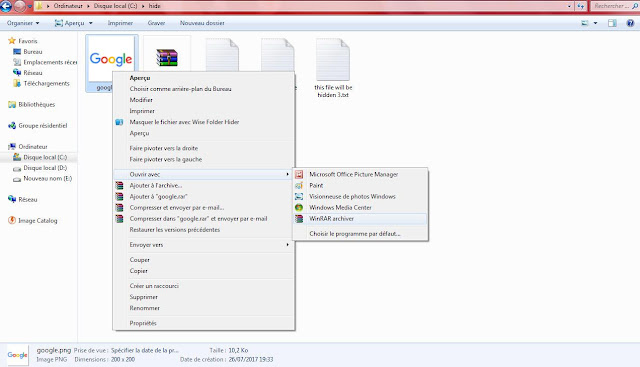Select 'Nouveau nom (E:)' drive in the sidebar

[x=48, y=179]
